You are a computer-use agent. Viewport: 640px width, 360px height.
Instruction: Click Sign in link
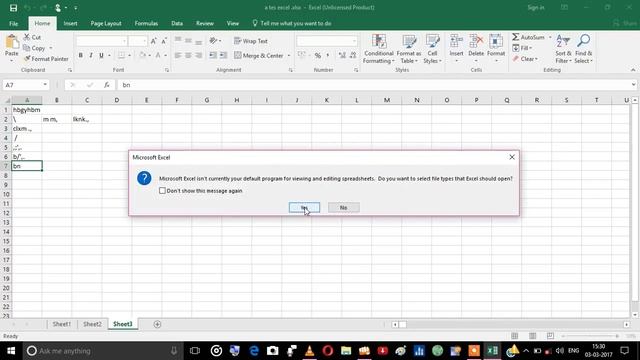coord(536,7)
